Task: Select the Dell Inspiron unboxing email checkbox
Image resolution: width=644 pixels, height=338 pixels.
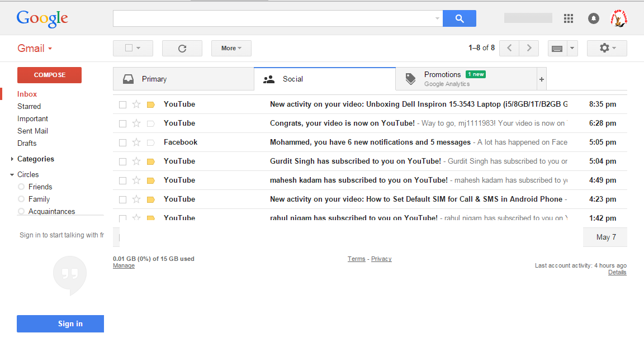Action: coord(122,104)
